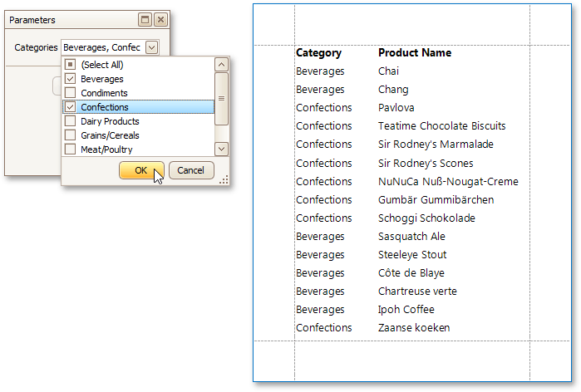
Task: Uncheck the Beverages checkbox
Action: click(x=71, y=79)
